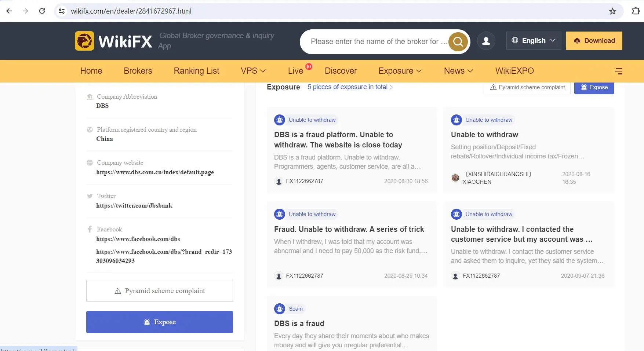Open the Facebook brand_redir link
This screenshot has height=351, width=644.
tap(164, 256)
